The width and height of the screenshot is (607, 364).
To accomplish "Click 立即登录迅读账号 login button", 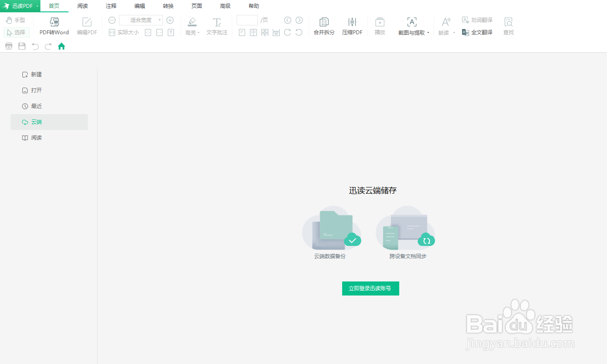I will tap(371, 288).
